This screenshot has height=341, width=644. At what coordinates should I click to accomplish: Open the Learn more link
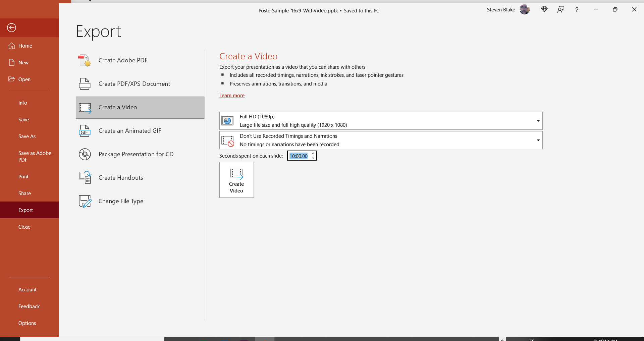[232, 96]
